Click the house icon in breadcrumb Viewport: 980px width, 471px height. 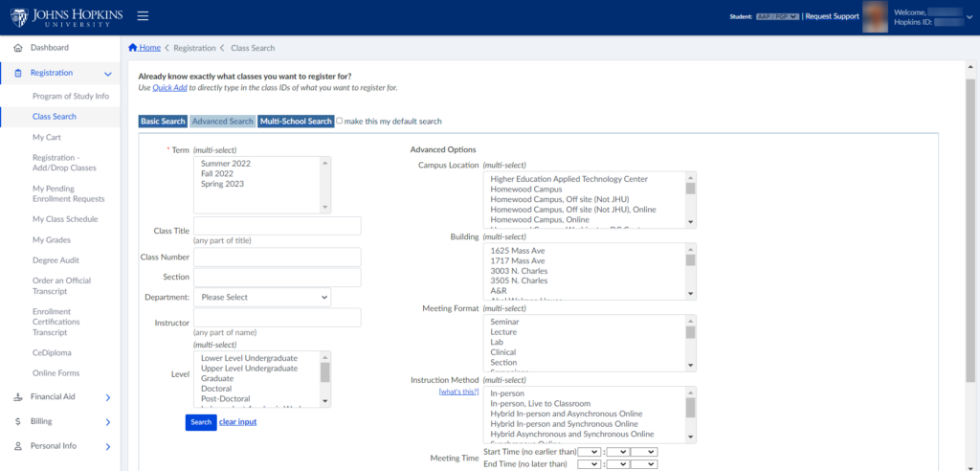pyautogui.click(x=132, y=48)
